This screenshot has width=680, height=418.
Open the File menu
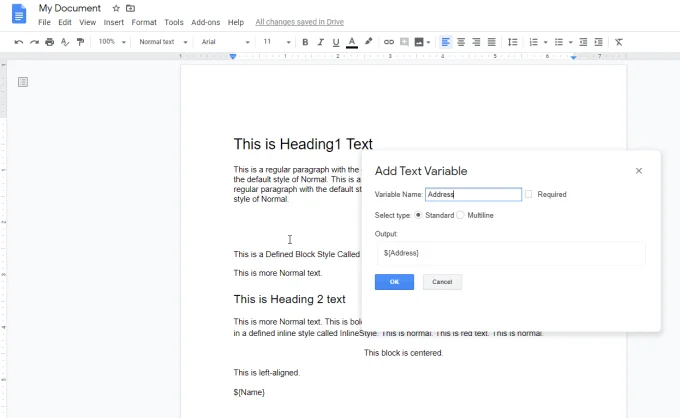coord(44,22)
